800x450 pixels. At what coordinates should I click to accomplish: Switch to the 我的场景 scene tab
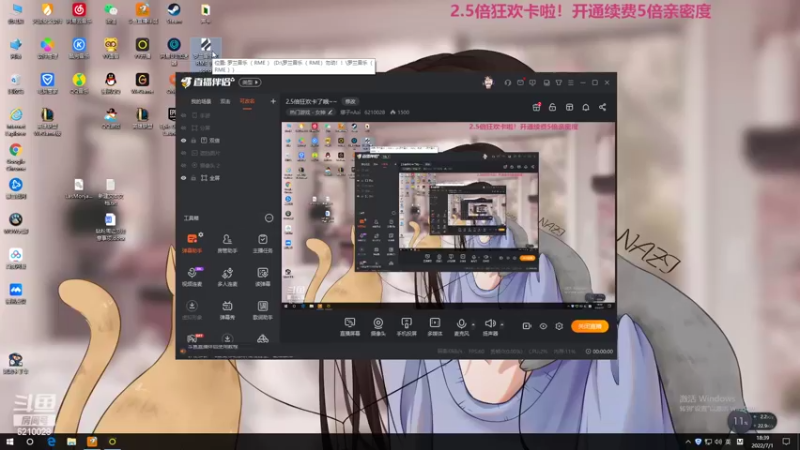tap(201, 102)
